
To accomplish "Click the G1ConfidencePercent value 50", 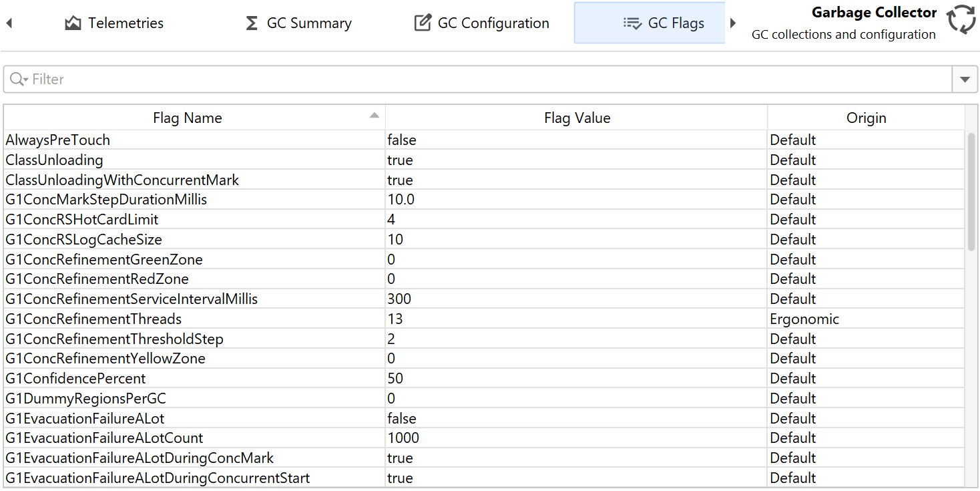I will 395,379.
